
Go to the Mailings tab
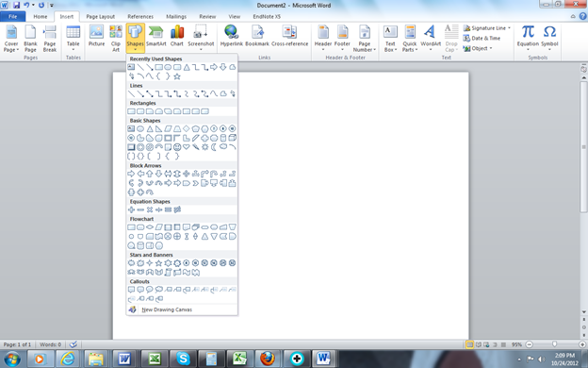coord(176,17)
